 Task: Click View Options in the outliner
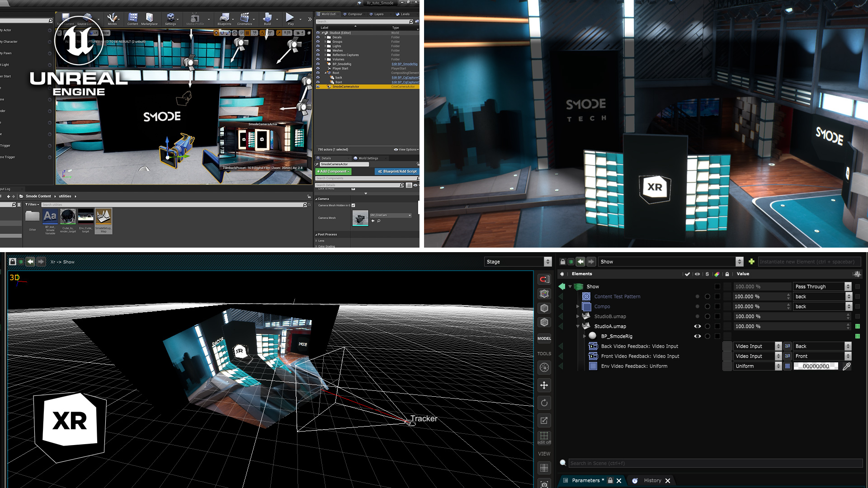406,150
